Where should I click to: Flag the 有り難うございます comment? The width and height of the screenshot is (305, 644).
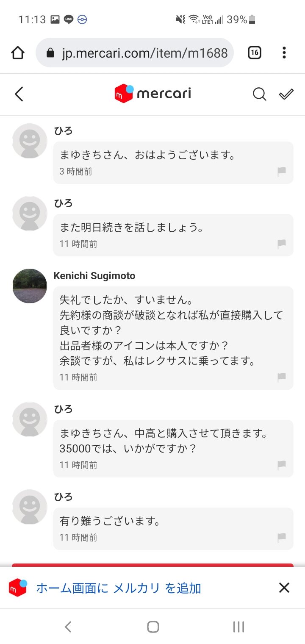click(x=281, y=538)
